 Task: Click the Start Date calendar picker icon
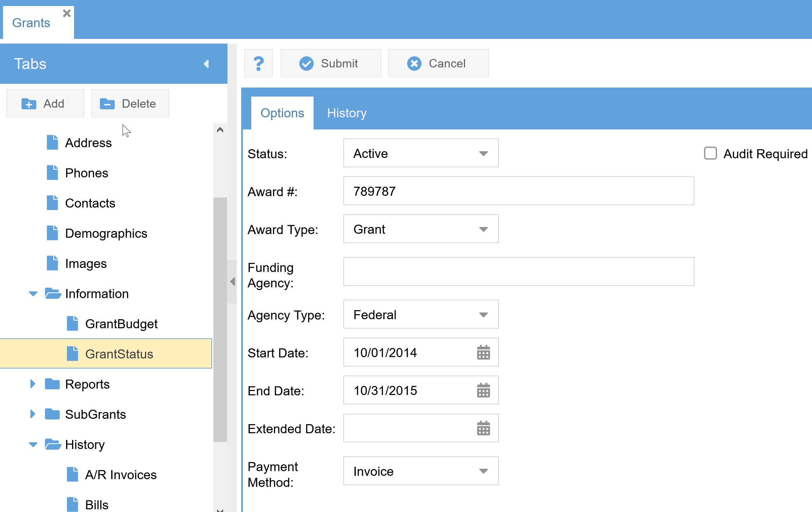tap(484, 353)
